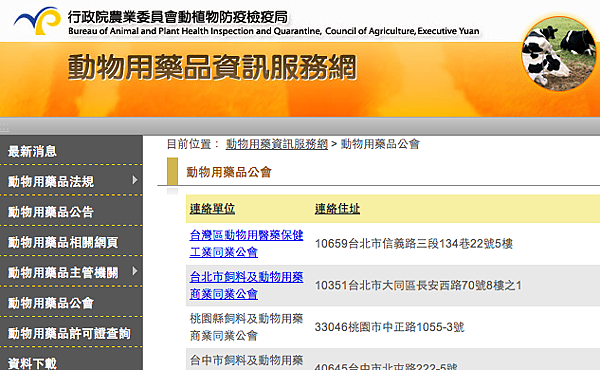Select address 33046桃園市中正路1055-3號

[390, 327]
